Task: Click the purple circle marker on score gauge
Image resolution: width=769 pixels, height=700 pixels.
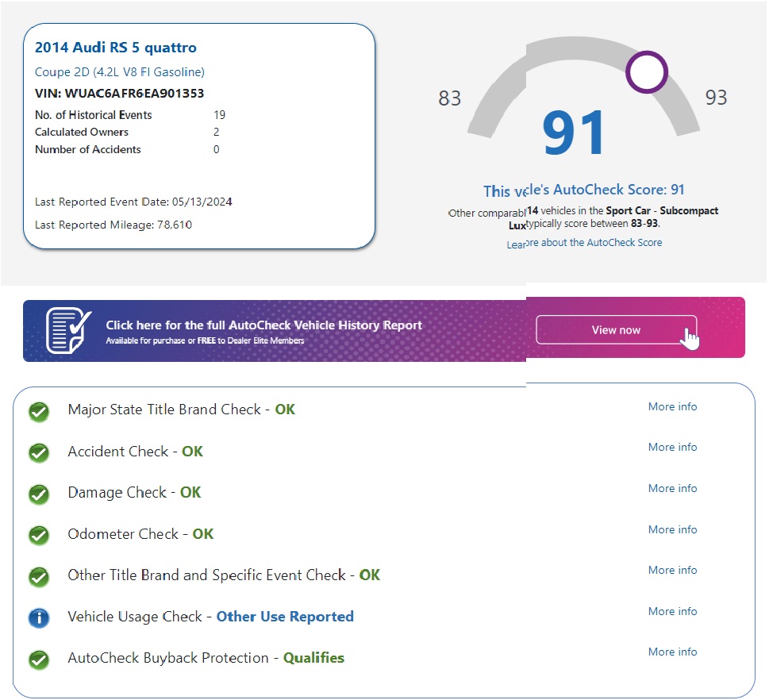Action: pos(647,72)
